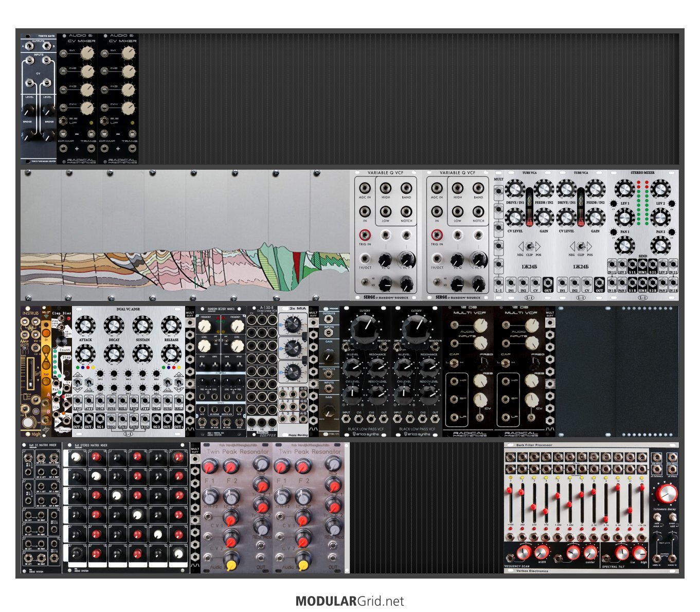Screen dimensions: 700x612
Task: Toggle HI/LO switch on first Variable Q VCF
Action: coord(365,282)
